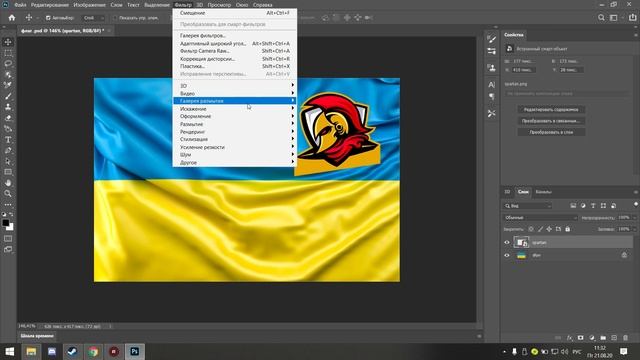Open the Шкала времени panel tab

point(37,336)
